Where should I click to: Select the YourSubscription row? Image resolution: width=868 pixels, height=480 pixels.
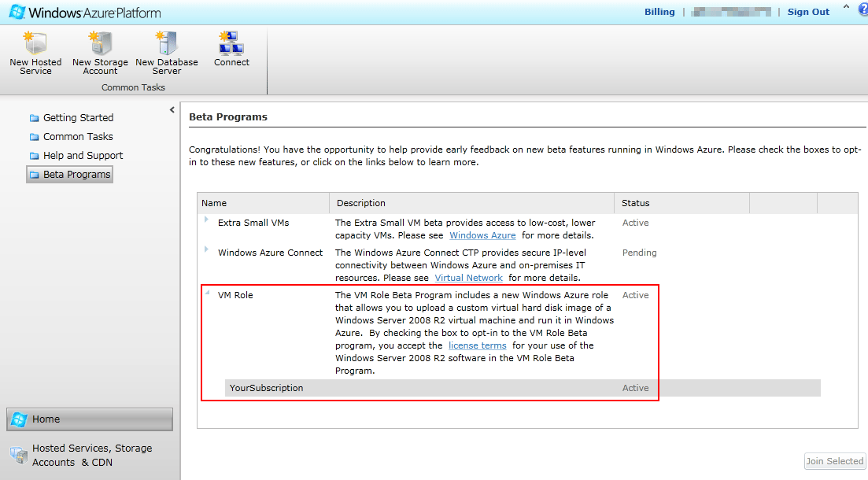[x=523, y=388]
